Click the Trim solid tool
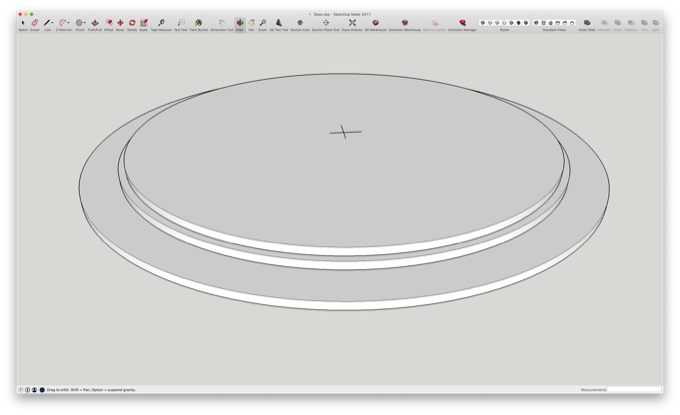 [644, 23]
